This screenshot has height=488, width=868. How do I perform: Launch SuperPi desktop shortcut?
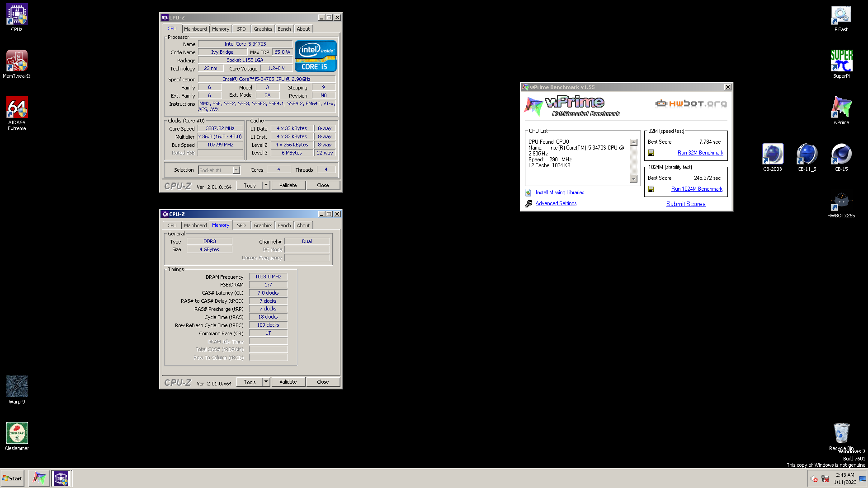pyautogui.click(x=841, y=64)
